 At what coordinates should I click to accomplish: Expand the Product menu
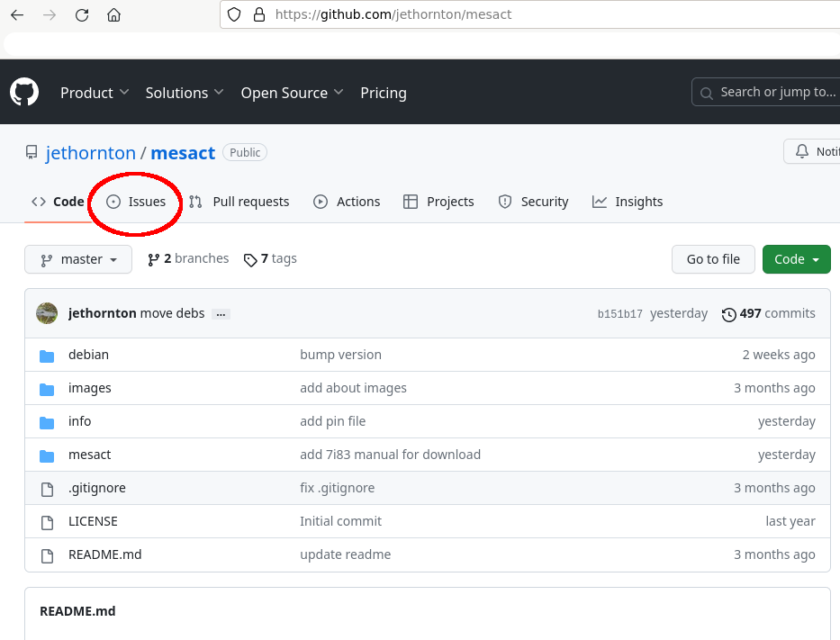coord(95,93)
